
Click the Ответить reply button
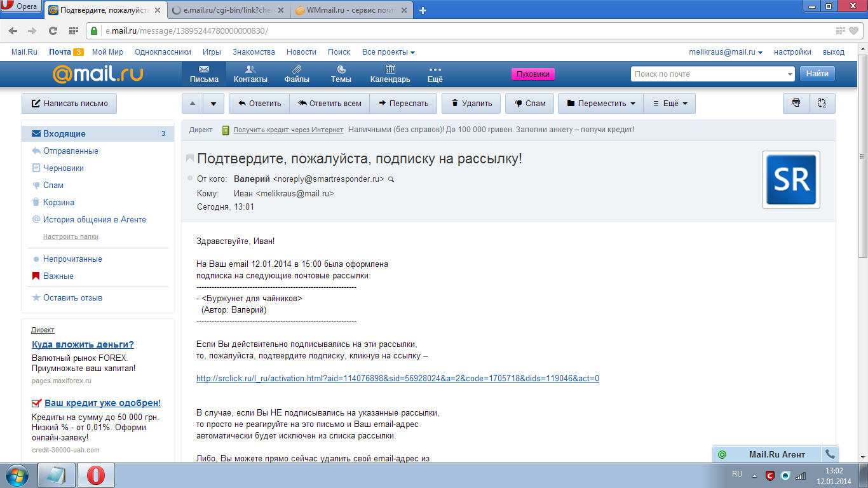pos(259,104)
